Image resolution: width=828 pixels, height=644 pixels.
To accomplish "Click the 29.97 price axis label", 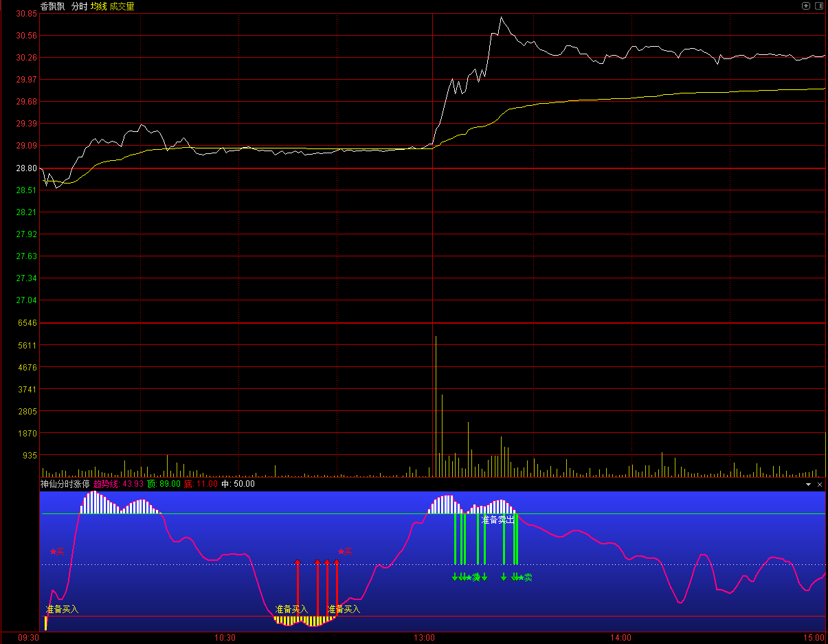I will (x=26, y=80).
